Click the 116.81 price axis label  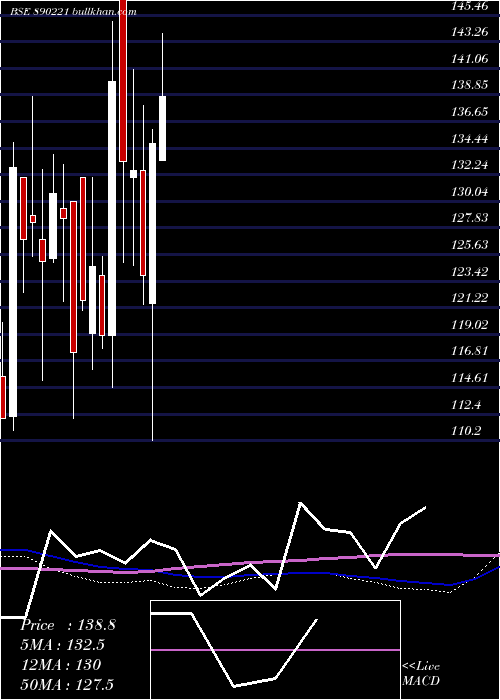(x=471, y=351)
